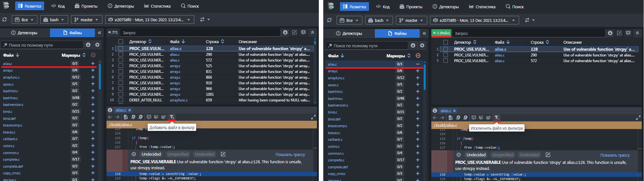644x181 pixels.
Task: Open the e20758f0 snapshot dropdown in left screenshot
Action: point(149,20)
